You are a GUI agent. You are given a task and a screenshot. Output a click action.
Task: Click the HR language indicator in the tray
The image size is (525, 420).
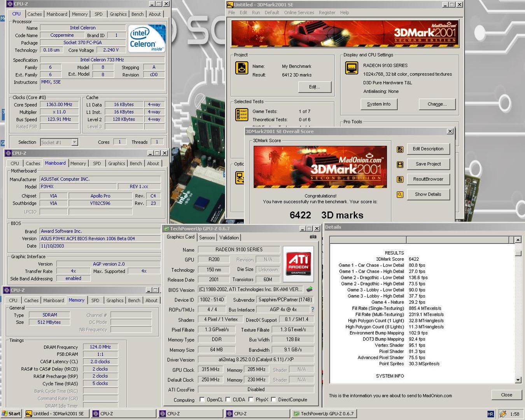tap(490, 414)
